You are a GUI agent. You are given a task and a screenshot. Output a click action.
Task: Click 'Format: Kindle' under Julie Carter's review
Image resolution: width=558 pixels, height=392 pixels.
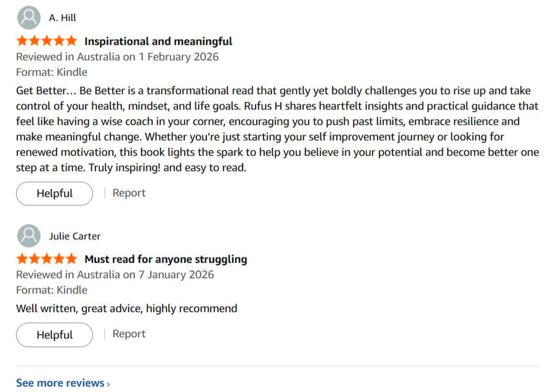pos(51,290)
